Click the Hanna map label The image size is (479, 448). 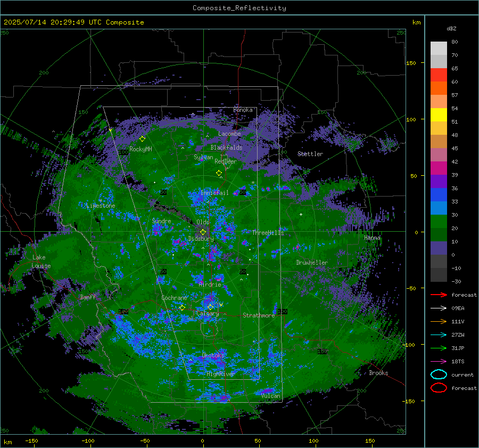[372, 238]
